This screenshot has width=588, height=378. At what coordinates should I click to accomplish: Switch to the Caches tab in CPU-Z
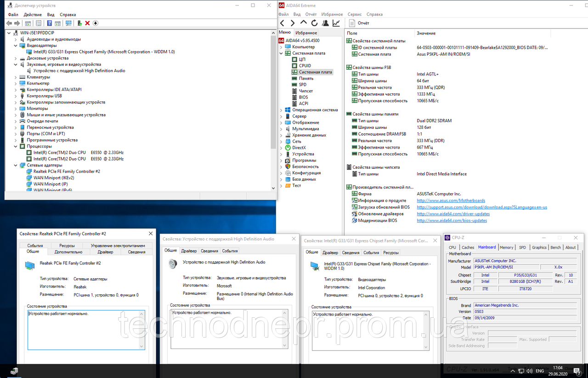(468, 247)
